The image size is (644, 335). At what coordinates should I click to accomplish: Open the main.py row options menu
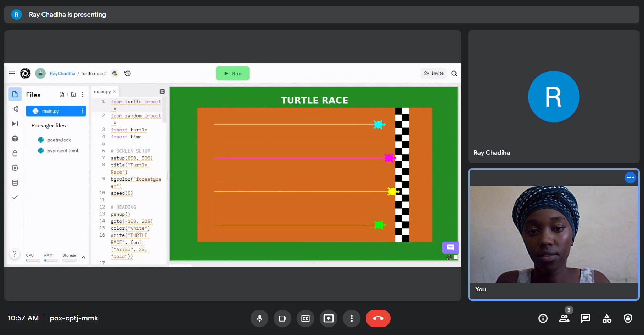point(83,111)
